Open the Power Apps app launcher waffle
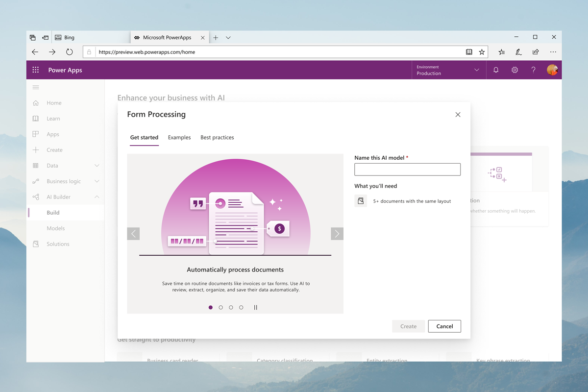This screenshot has height=392, width=588. [x=35, y=70]
